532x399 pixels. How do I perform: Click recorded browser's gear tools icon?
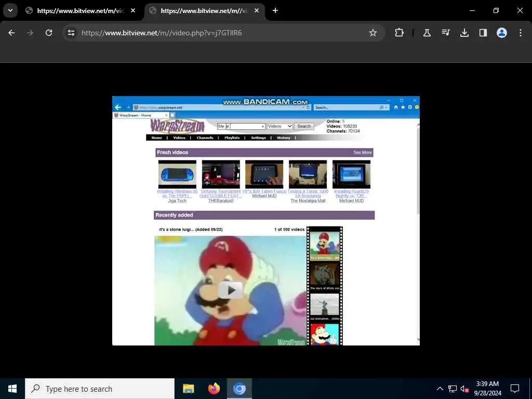pyautogui.click(x=410, y=107)
